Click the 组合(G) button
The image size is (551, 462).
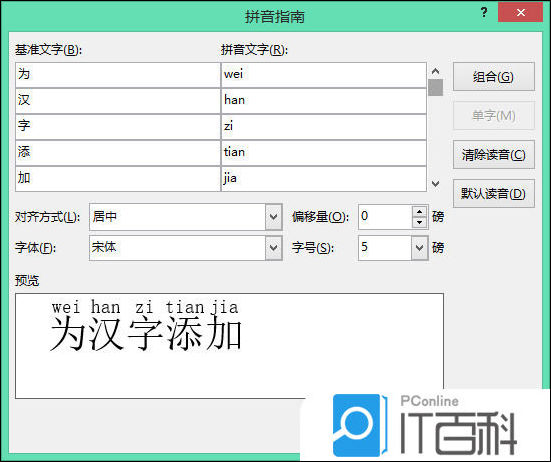(x=493, y=77)
